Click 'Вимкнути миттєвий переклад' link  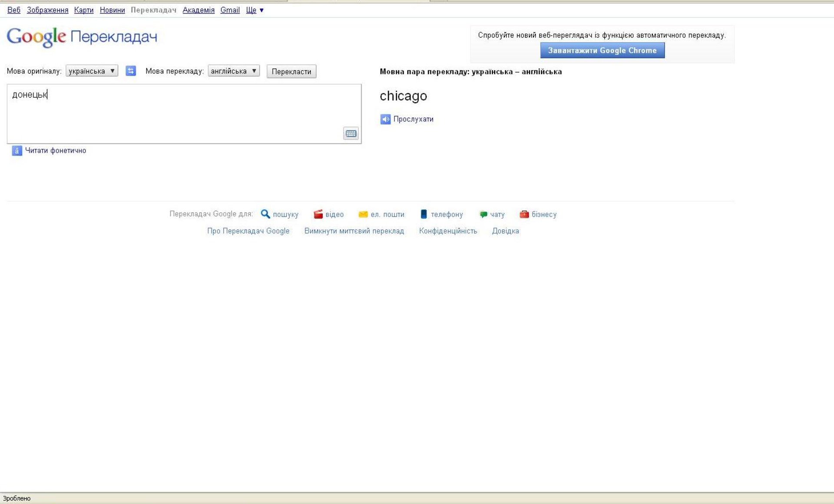[354, 231]
